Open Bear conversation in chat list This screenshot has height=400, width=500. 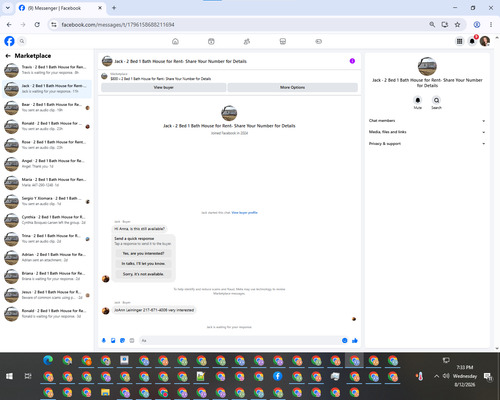(47, 108)
